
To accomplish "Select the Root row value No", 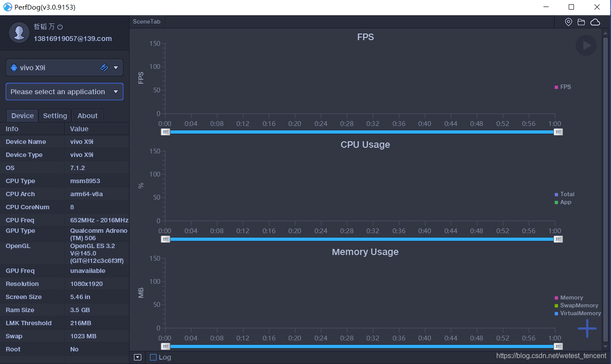I will 75,349.
